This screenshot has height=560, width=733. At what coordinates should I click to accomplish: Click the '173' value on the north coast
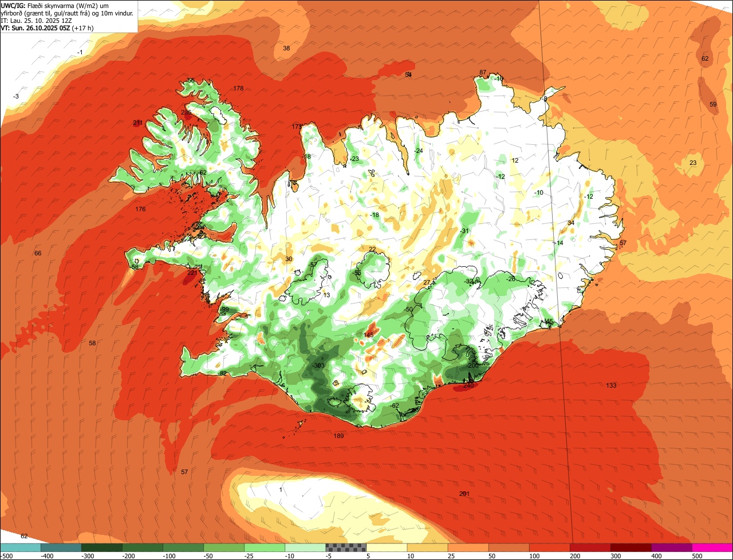click(x=297, y=127)
